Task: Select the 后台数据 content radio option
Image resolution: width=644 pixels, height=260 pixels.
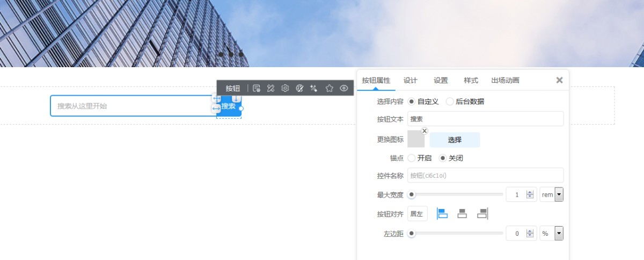Action: 450,101
